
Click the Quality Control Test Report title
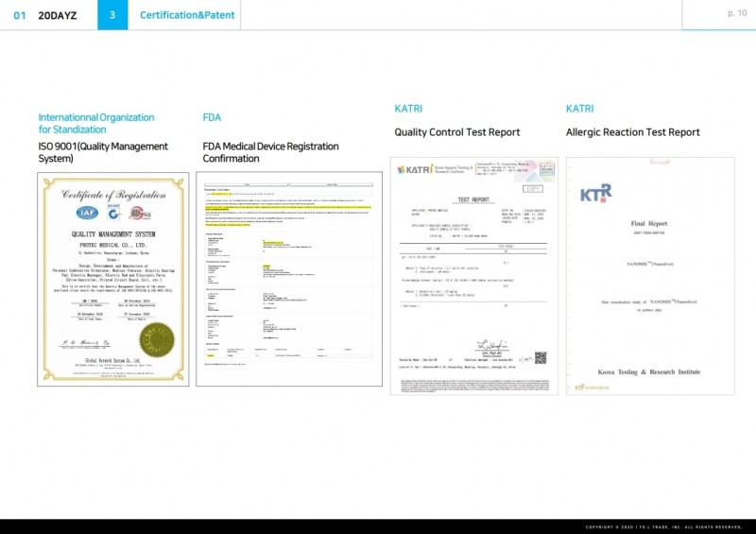pos(456,132)
